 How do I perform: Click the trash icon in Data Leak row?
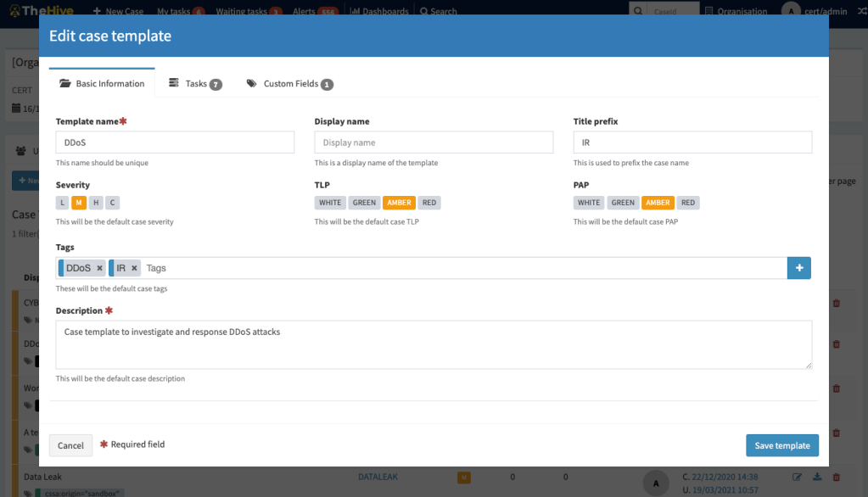836,477
